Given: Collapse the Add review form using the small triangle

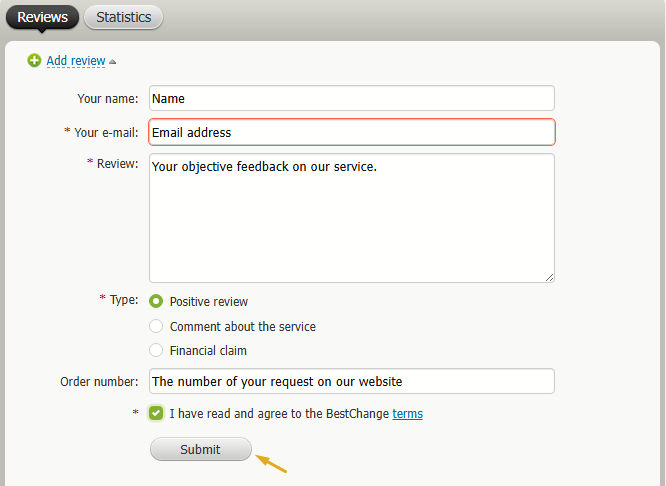Looking at the screenshot, I should 113,62.
